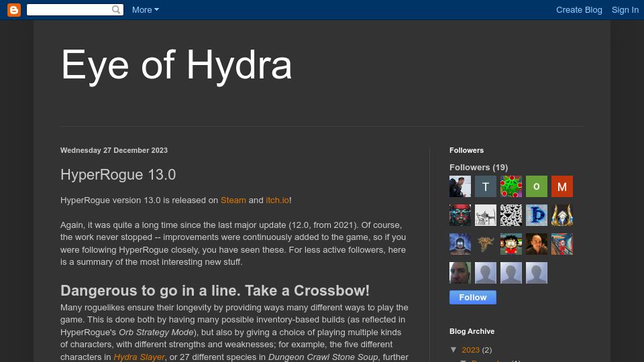Click the 'Blog Archive' heading
Screen dimensions: 644x362
tap(472, 331)
